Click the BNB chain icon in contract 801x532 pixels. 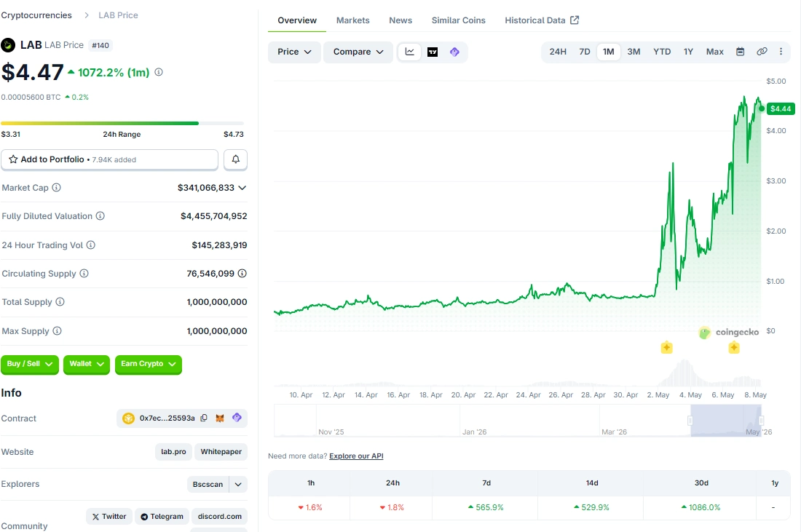tap(128, 418)
